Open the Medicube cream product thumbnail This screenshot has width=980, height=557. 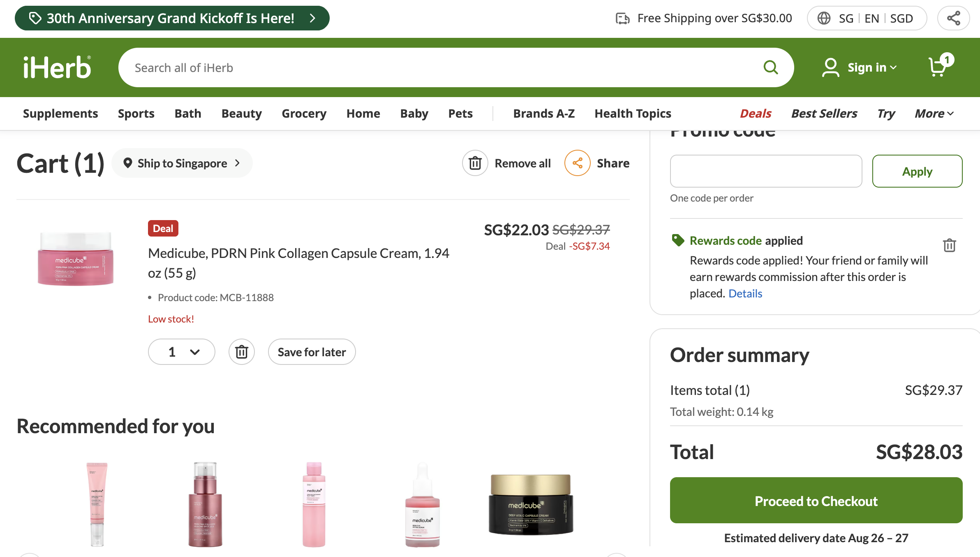[76, 258]
